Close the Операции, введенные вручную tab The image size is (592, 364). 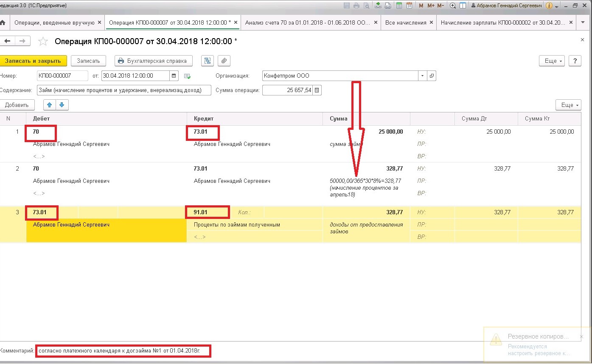(x=99, y=22)
